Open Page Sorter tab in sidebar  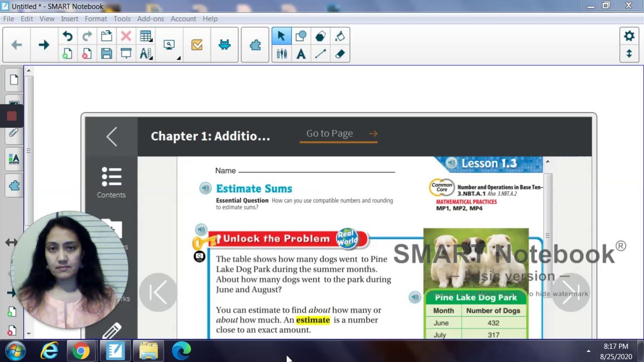[x=14, y=79]
